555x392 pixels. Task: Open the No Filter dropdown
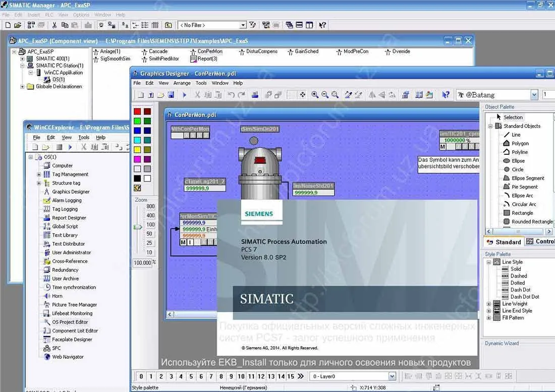click(x=243, y=25)
